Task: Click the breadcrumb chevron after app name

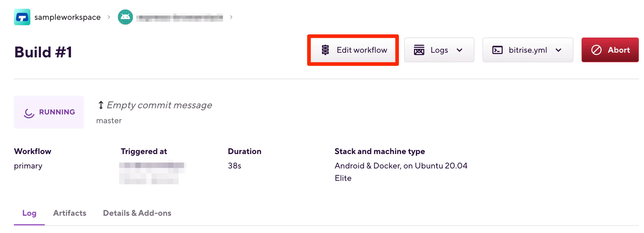Action: coord(231,17)
